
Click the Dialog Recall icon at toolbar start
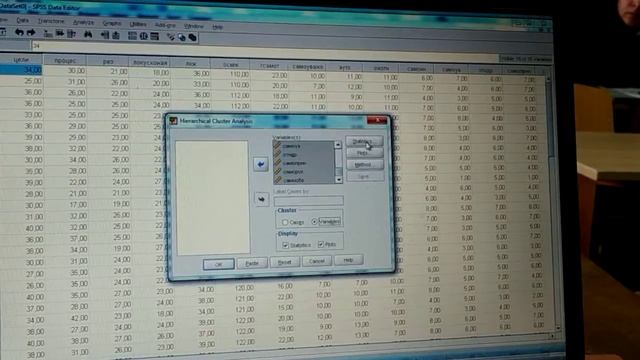coord(2,32)
